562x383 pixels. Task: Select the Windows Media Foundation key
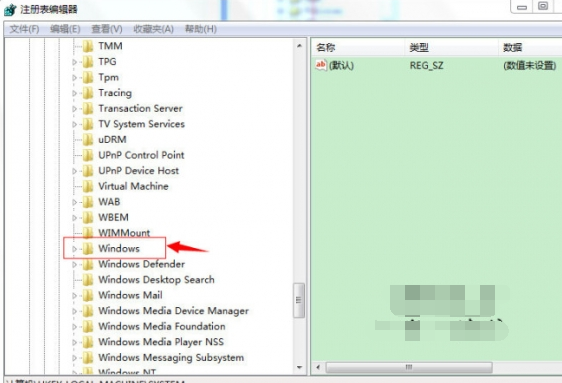point(162,326)
